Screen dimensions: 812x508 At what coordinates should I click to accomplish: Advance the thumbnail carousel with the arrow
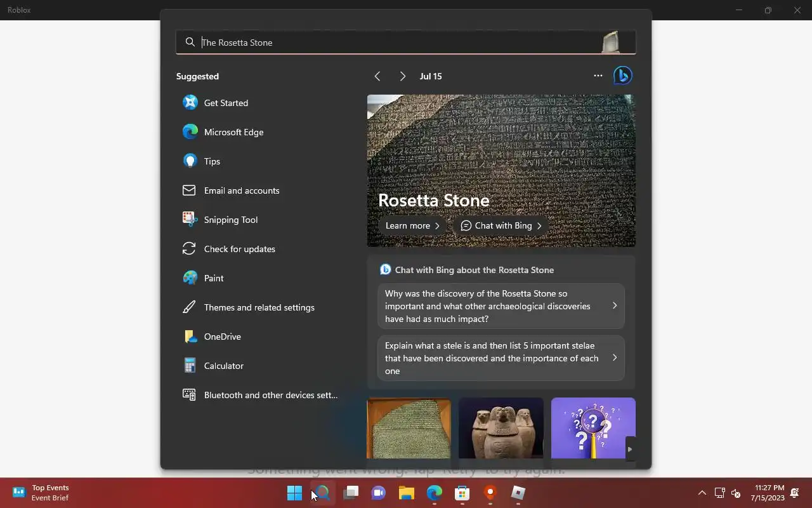pyautogui.click(x=630, y=449)
